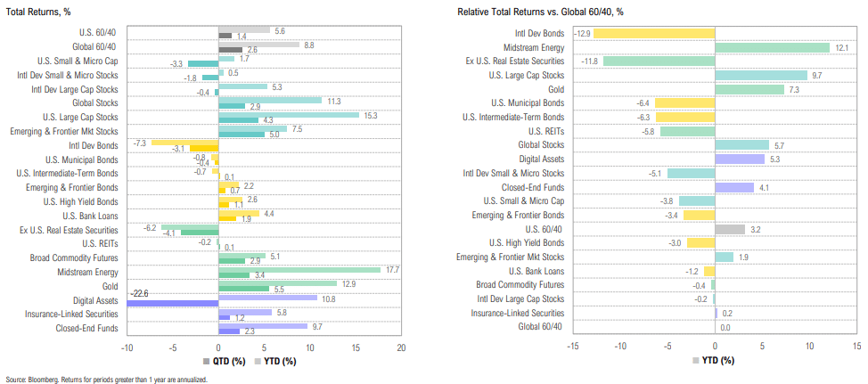This screenshot has width=868, height=384.
Task: Click the Global 60/40 8.8 YTD bar
Action: 259,45
